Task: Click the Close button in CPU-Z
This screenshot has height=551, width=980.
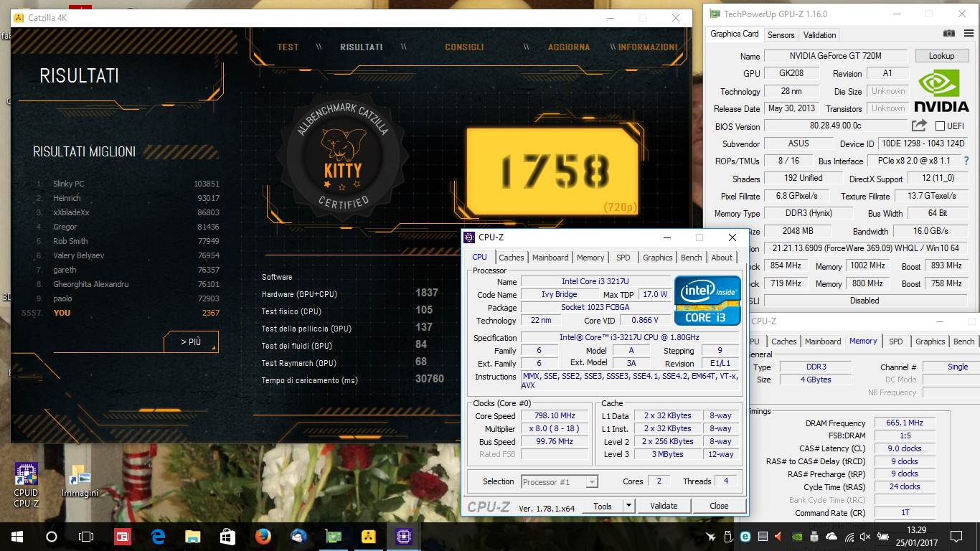Action: pyautogui.click(x=719, y=506)
